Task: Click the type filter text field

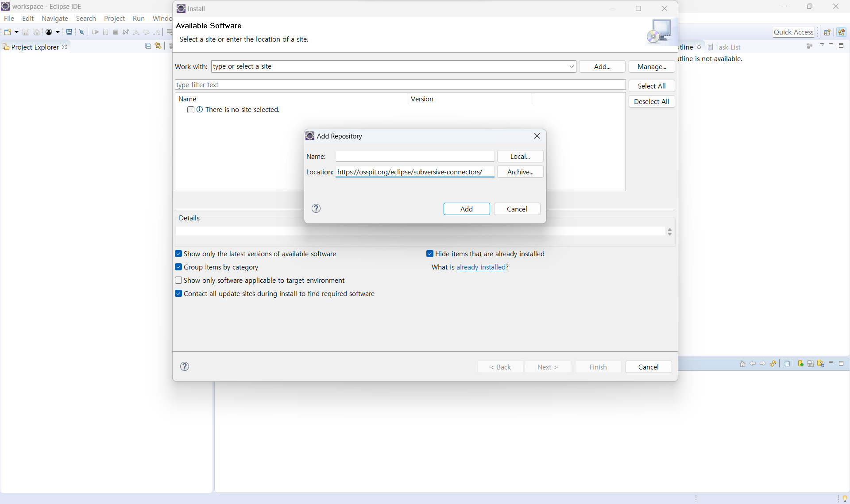Action: (x=400, y=85)
